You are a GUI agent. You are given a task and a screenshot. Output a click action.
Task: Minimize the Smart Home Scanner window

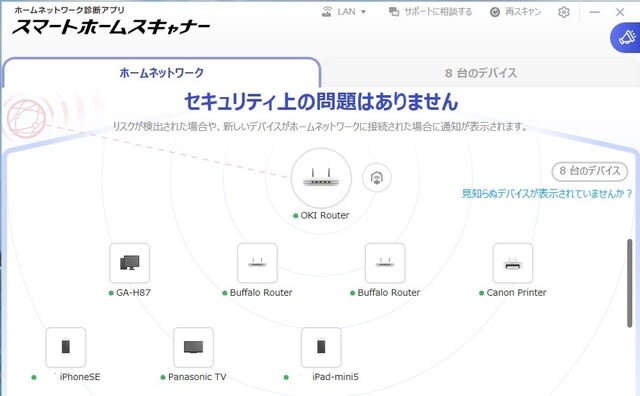click(595, 12)
